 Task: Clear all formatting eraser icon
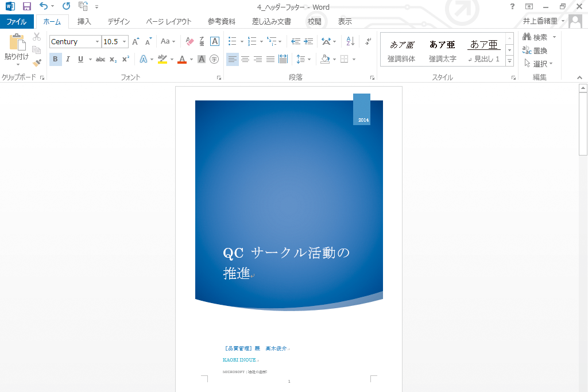(189, 41)
